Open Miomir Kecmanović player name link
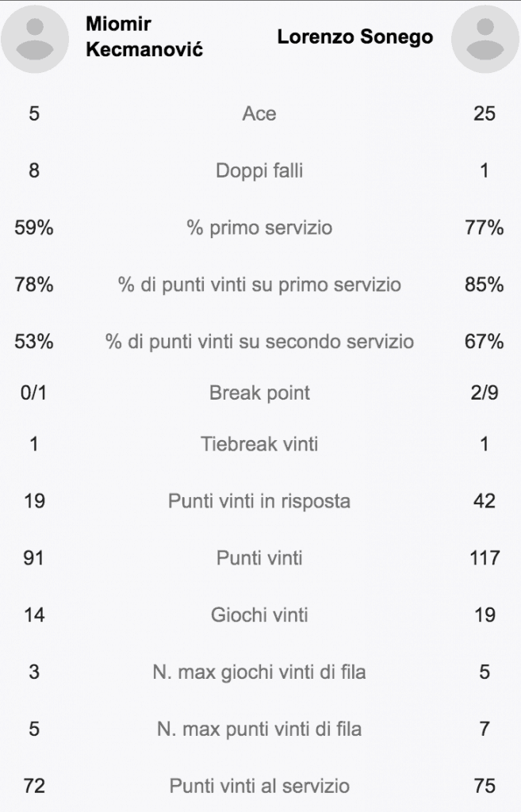The image size is (521, 812). click(x=144, y=36)
